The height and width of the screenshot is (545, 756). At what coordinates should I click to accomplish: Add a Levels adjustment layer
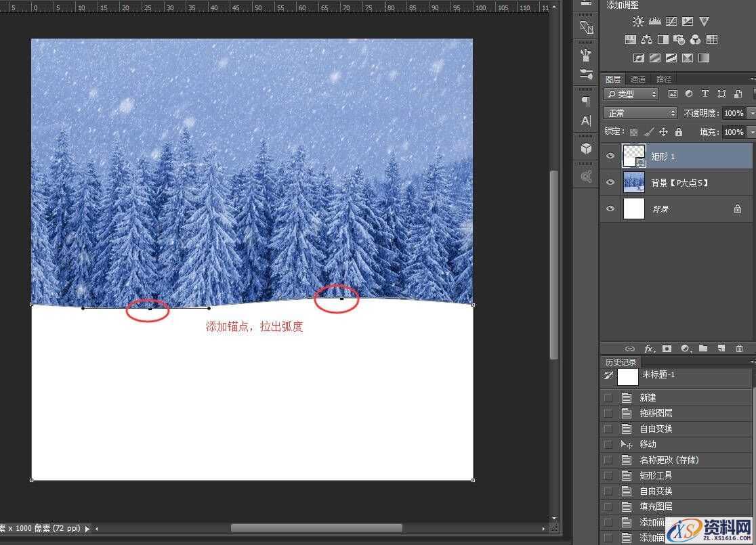coord(654,21)
